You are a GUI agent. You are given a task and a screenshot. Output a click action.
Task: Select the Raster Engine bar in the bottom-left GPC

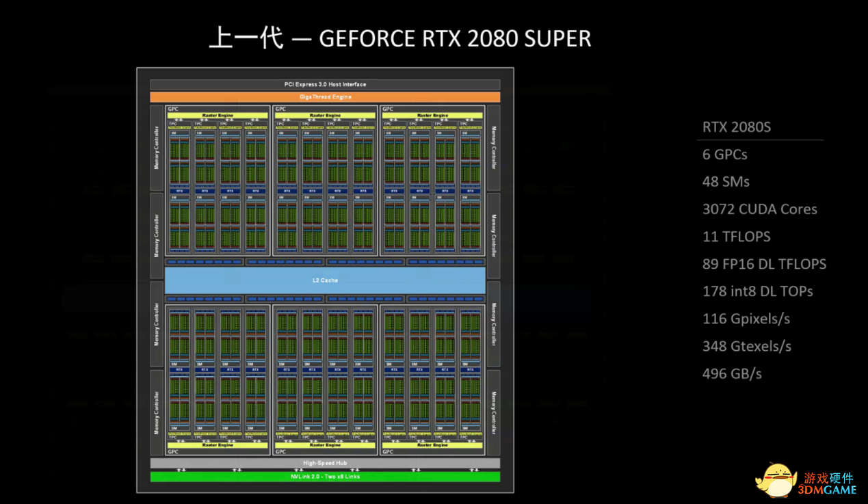coord(218,445)
